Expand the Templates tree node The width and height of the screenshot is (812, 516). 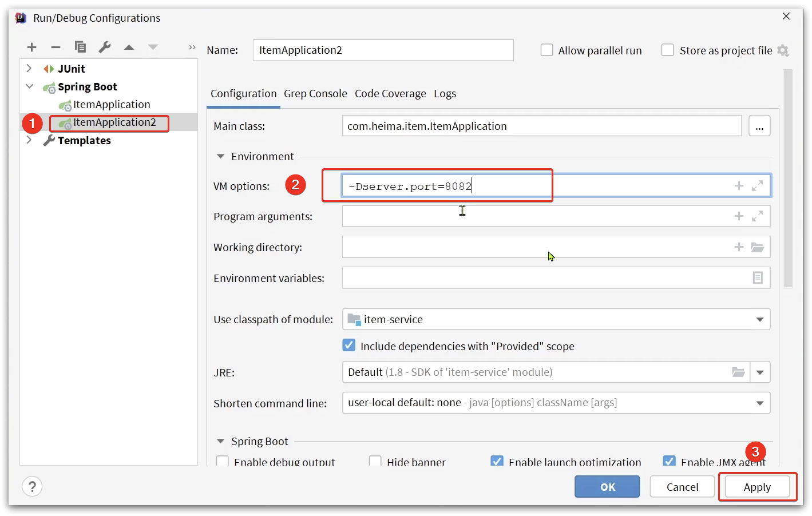tap(29, 140)
